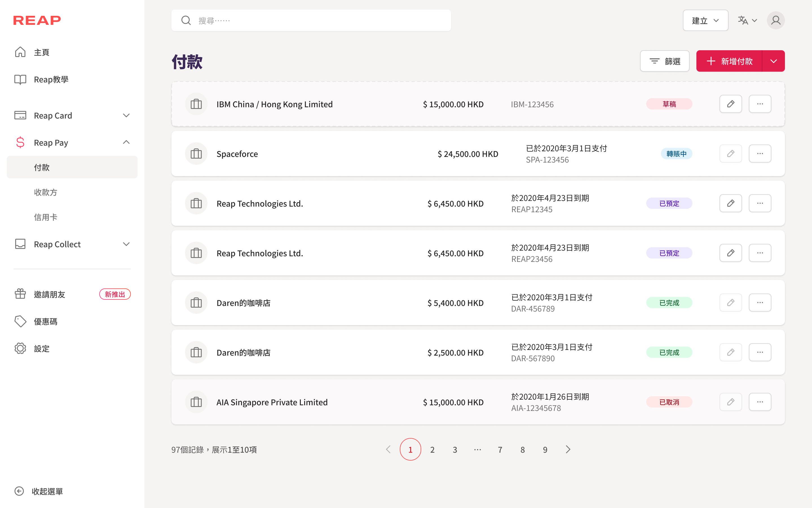812x508 pixels.
Task: Edit the IBM China payment
Action: (x=731, y=104)
